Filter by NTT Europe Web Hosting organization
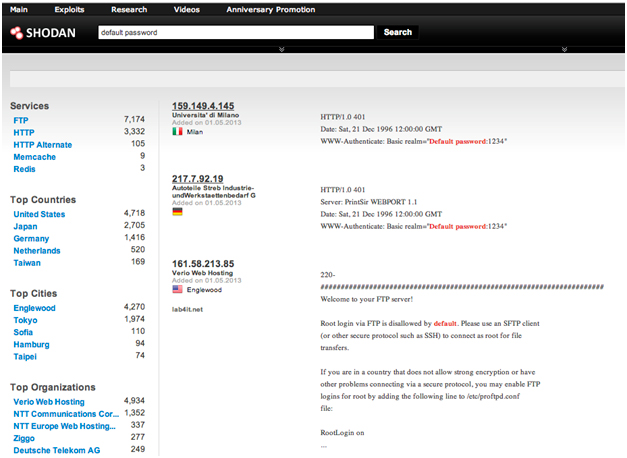627x458 pixels. coord(64,426)
